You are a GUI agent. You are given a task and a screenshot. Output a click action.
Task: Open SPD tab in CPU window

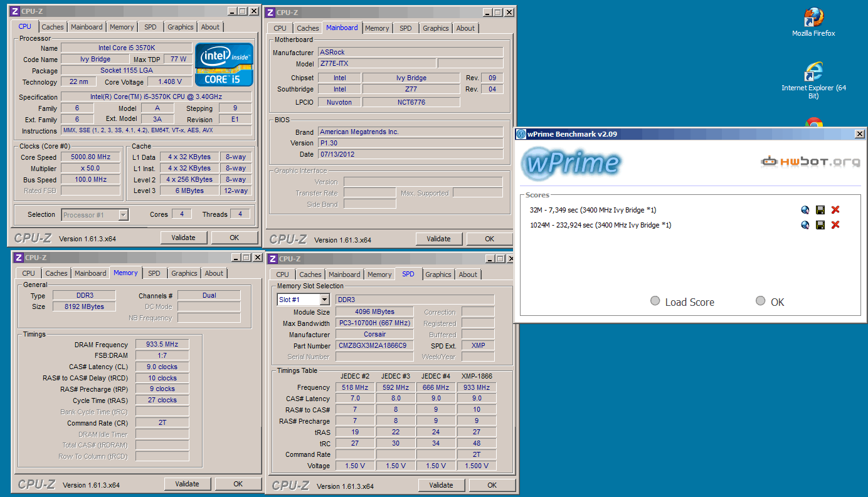pyautogui.click(x=151, y=27)
